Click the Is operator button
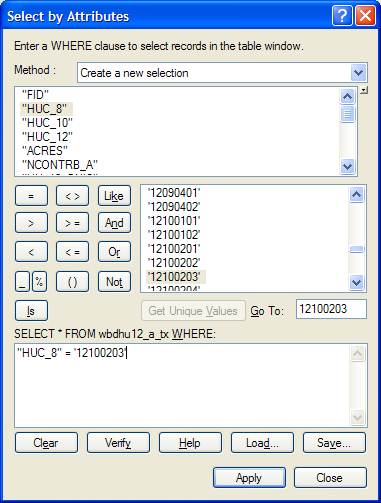381x503 pixels. 31,311
